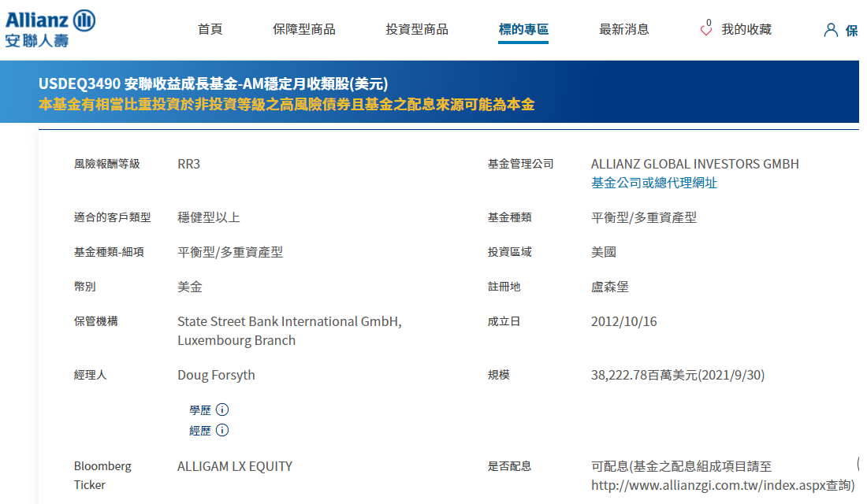Click the 經歷 label under manager
Viewport: 867px width, 504px height.
pos(200,431)
